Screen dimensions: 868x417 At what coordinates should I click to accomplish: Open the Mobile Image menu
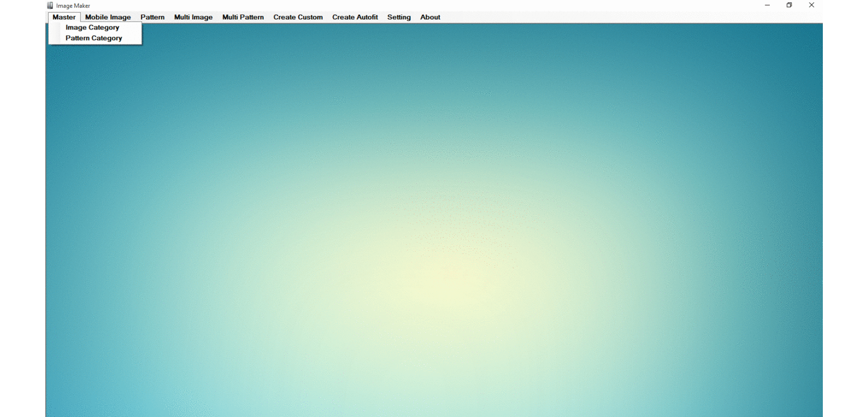point(108,17)
